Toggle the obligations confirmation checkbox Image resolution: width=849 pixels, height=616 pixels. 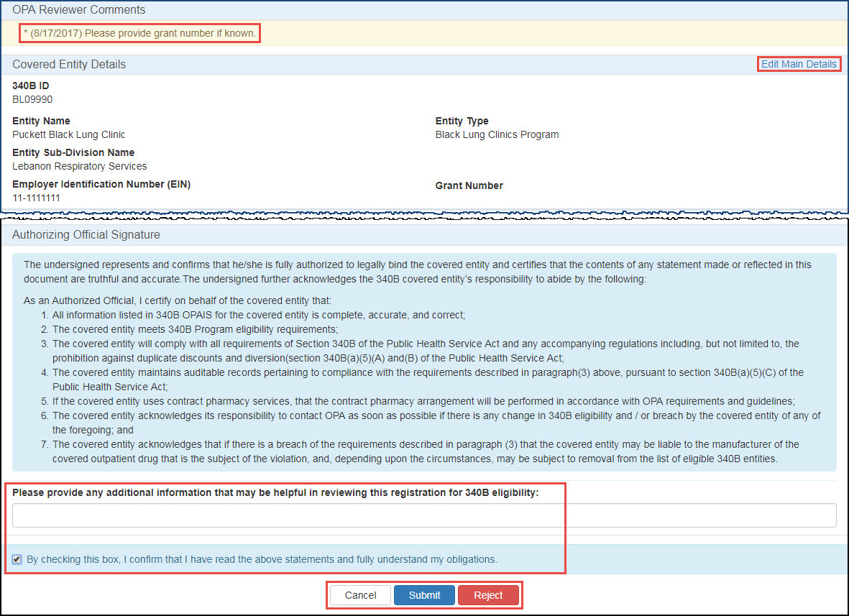(17, 559)
